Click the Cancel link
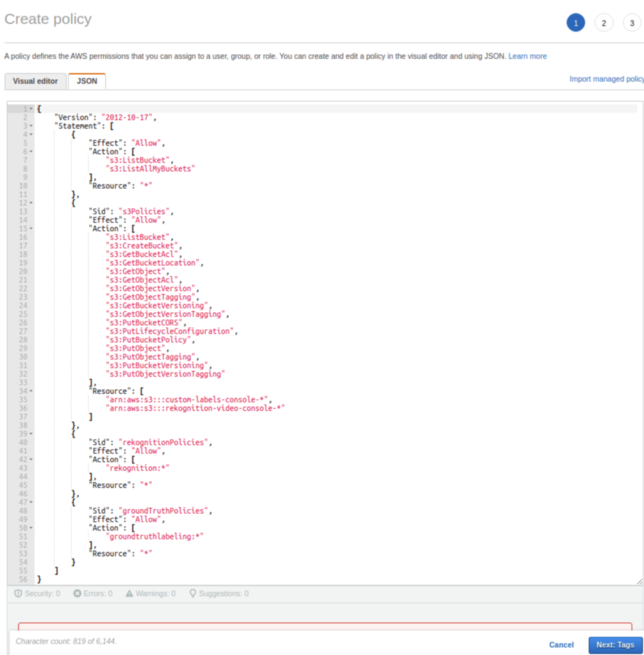Viewport: 644px width, 655px height. point(561,644)
